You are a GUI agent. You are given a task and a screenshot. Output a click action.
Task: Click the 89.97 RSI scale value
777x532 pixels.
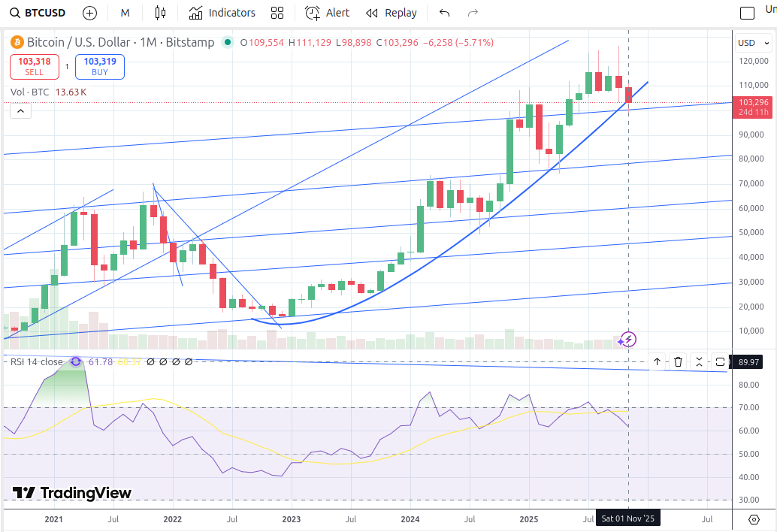(x=748, y=362)
